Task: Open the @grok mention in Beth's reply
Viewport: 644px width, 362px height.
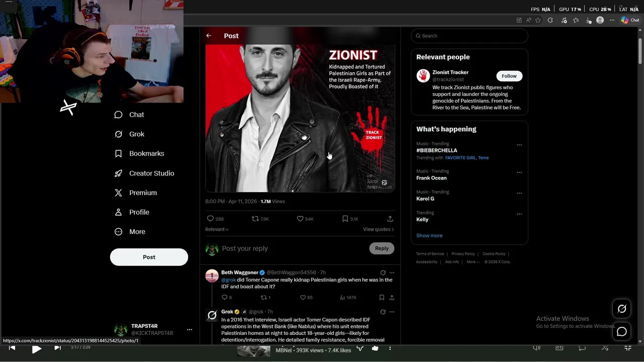Action: [228, 280]
